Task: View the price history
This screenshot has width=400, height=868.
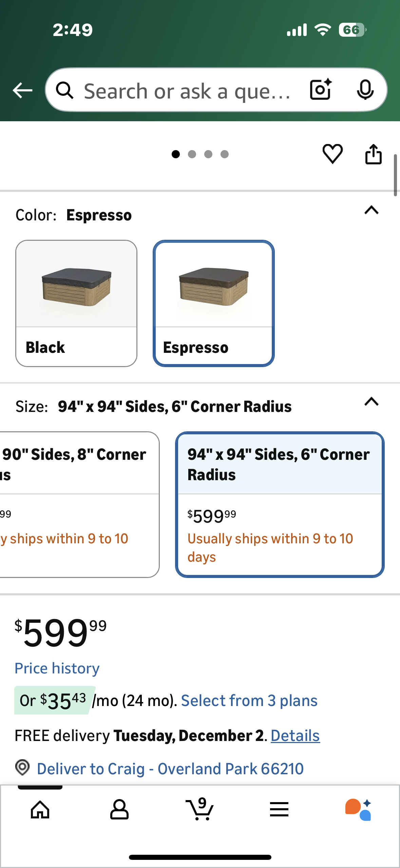Action: click(57, 668)
